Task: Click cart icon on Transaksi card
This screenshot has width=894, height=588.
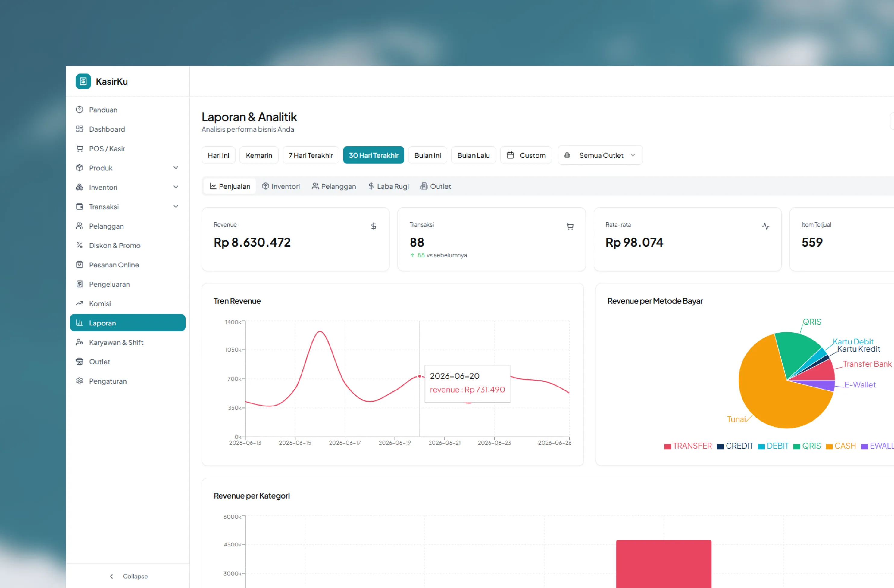Action: coord(570,226)
